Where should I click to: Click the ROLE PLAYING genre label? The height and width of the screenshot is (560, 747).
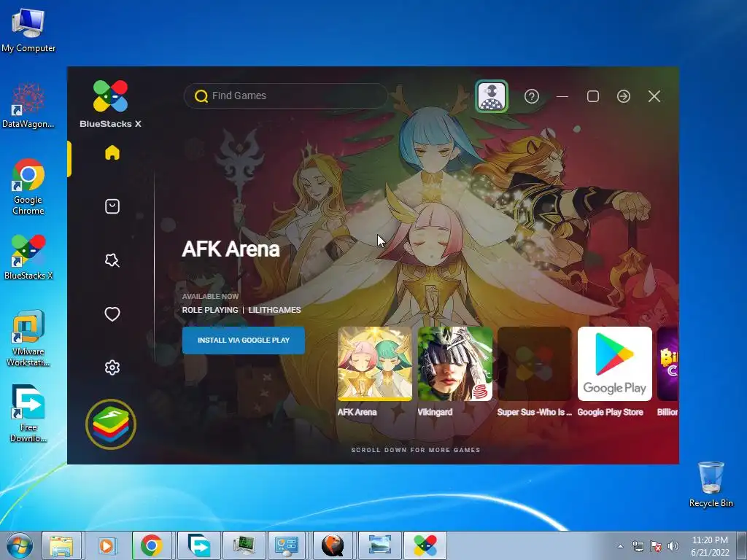click(210, 310)
